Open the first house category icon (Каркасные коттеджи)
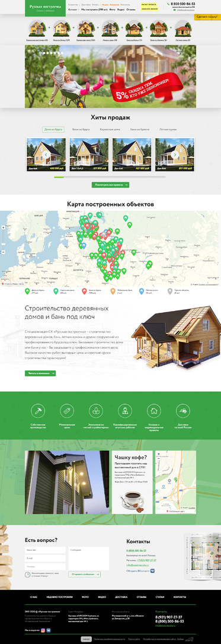The height and width of the screenshot is (644, 221). [x=37, y=28]
